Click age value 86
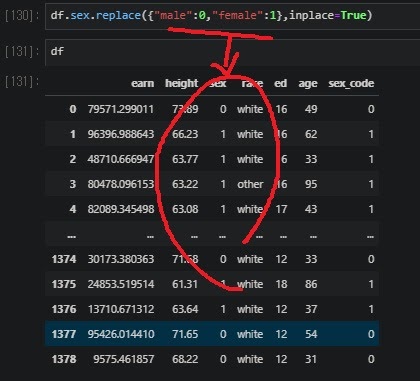420x381 pixels. tap(311, 284)
